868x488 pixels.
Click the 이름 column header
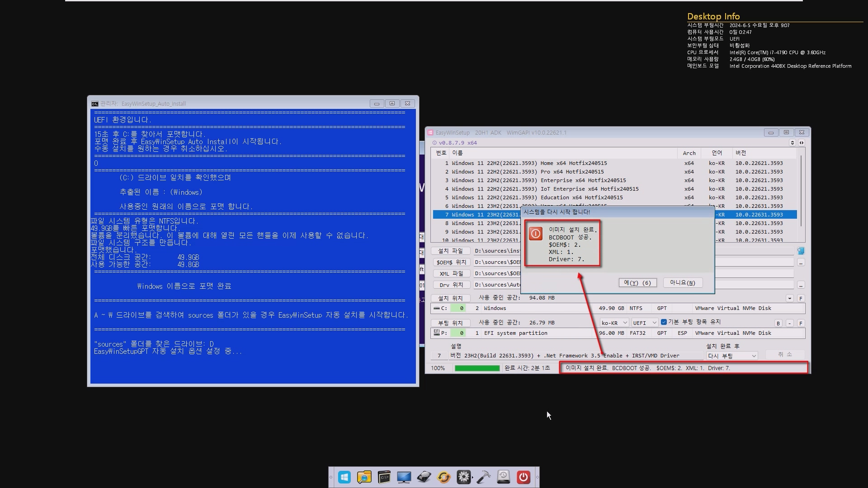(458, 153)
